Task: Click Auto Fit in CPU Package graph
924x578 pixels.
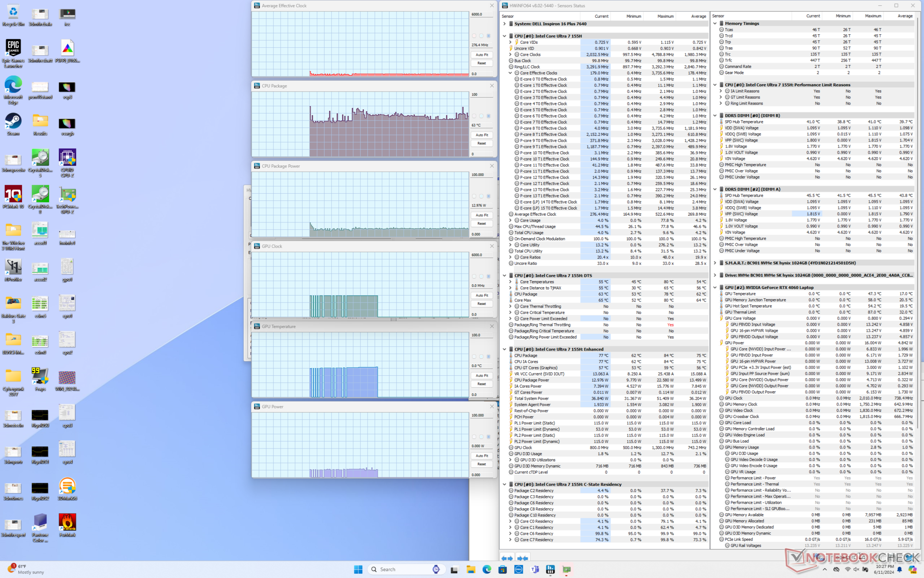Action: pyautogui.click(x=482, y=135)
